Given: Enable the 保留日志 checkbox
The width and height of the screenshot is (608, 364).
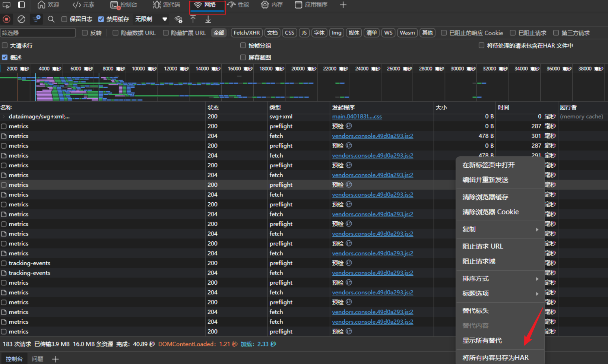Looking at the screenshot, I should click(x=64, y=19).
